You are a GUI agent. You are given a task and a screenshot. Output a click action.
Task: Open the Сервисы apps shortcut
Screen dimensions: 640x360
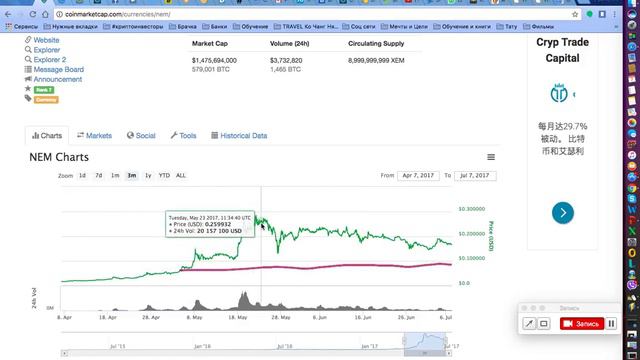22,27
